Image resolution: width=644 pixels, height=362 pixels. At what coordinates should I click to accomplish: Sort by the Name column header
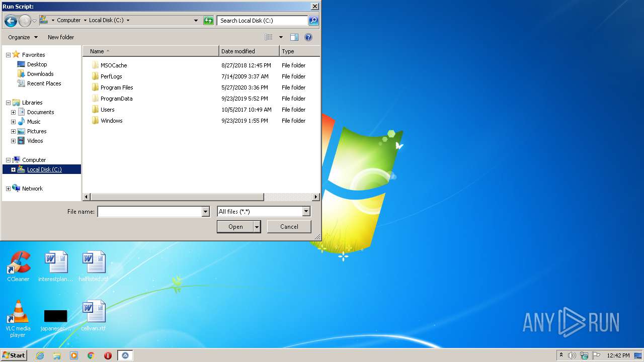click(x=150, y=51)
